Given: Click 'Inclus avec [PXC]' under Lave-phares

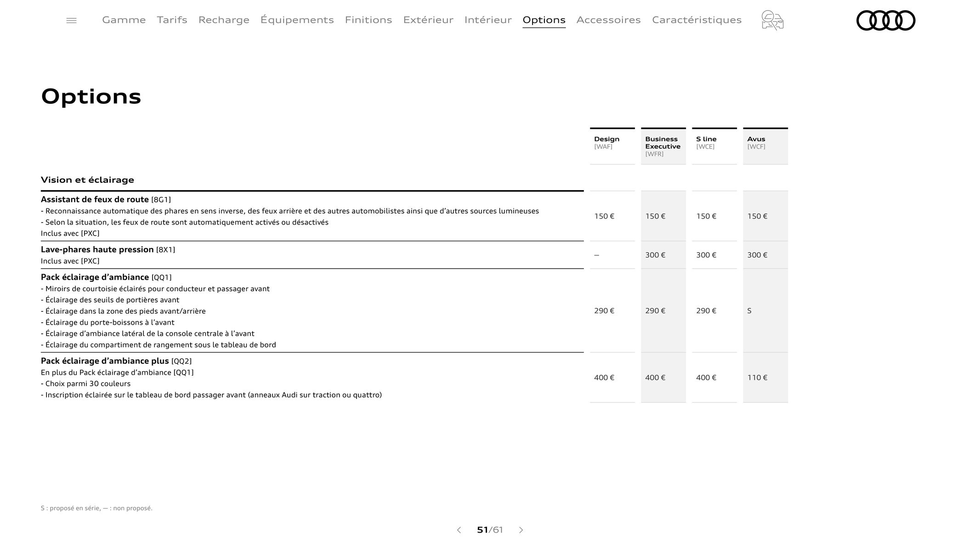Looking at the screenshot, I should (70, 261).
